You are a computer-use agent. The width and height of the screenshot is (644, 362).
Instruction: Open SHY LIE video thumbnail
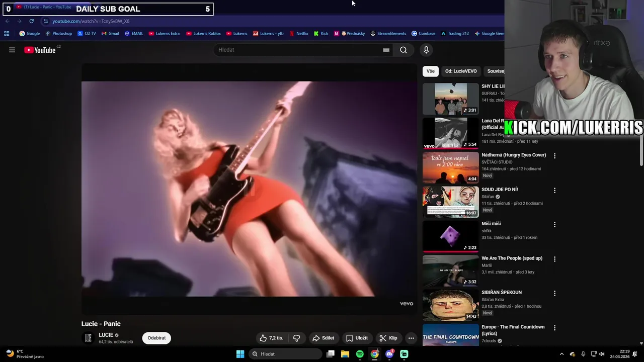[451, 99]
